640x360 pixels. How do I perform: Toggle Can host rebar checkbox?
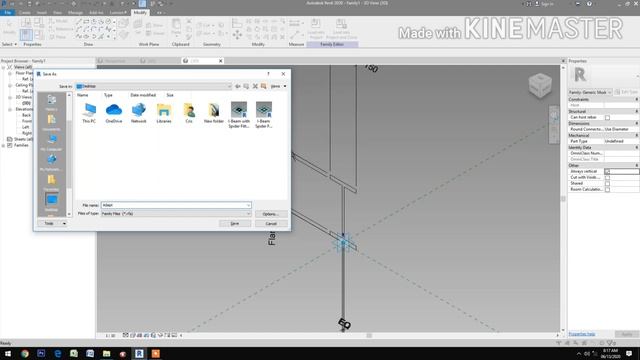pyautogui.click(x=607, y=118)
